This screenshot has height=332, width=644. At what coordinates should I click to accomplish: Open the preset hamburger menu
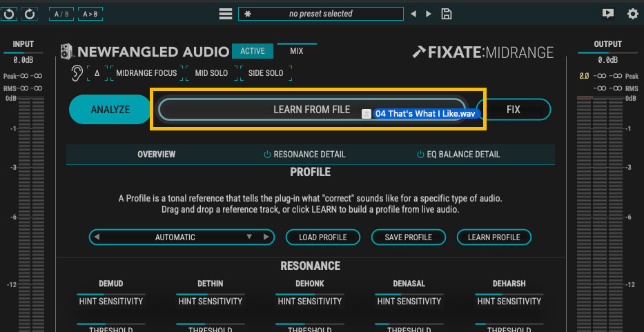point(226,14)
